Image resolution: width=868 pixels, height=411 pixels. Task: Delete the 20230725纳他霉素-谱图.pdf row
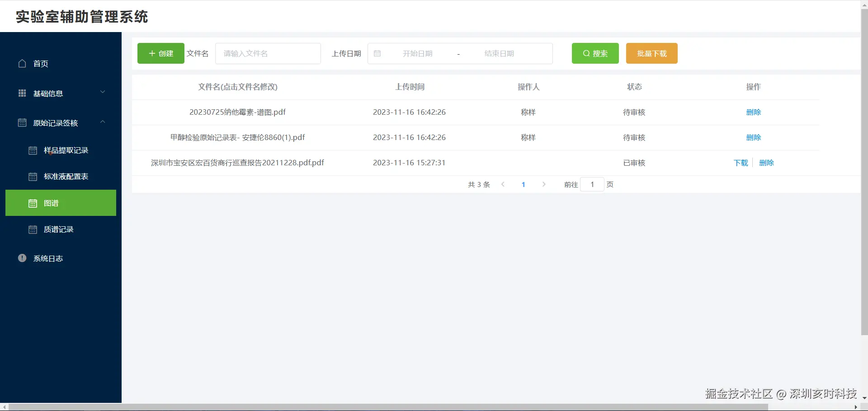click(754, 112)
